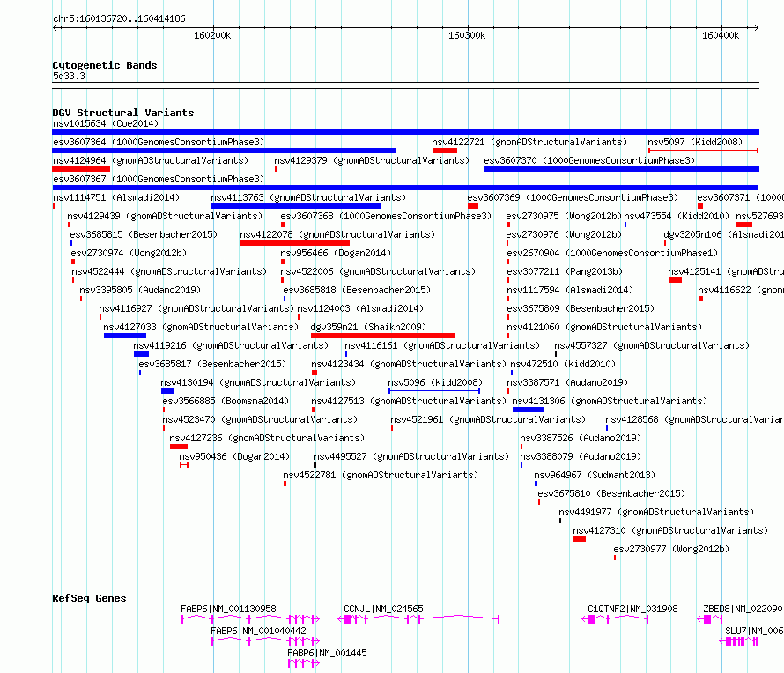Open nsv3395805 (Audano2019) variant
784x673 pixels.
point(140,290)
